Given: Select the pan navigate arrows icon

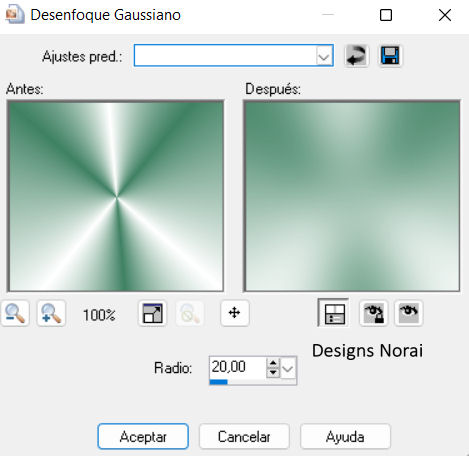Looking at the screenshot, I should 235,313.
